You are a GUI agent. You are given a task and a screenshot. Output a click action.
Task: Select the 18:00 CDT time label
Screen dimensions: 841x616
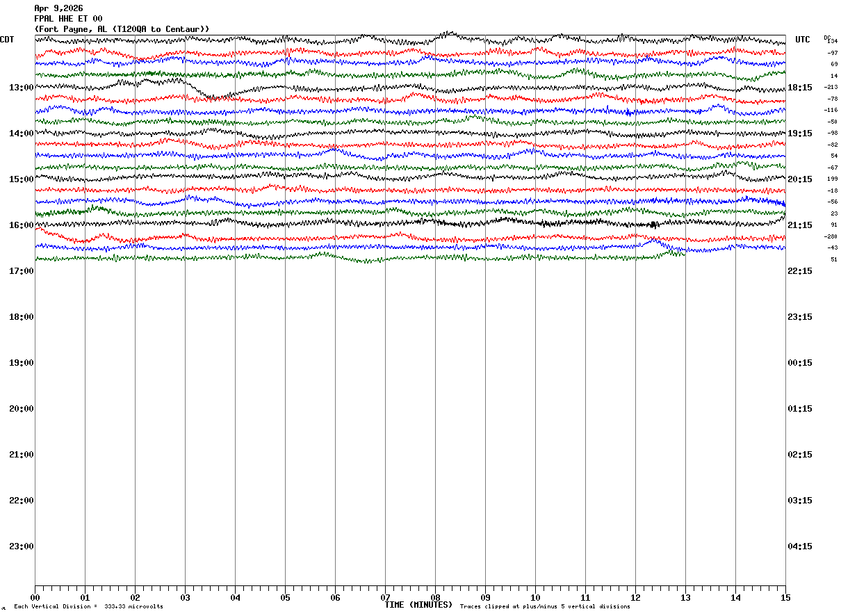tap(22, 317)
